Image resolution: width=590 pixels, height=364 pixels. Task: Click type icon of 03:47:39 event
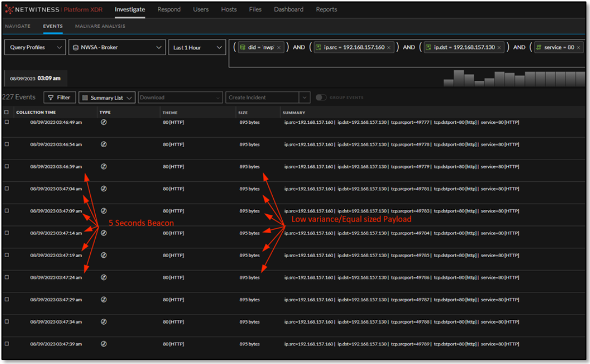tap(104, 344)
